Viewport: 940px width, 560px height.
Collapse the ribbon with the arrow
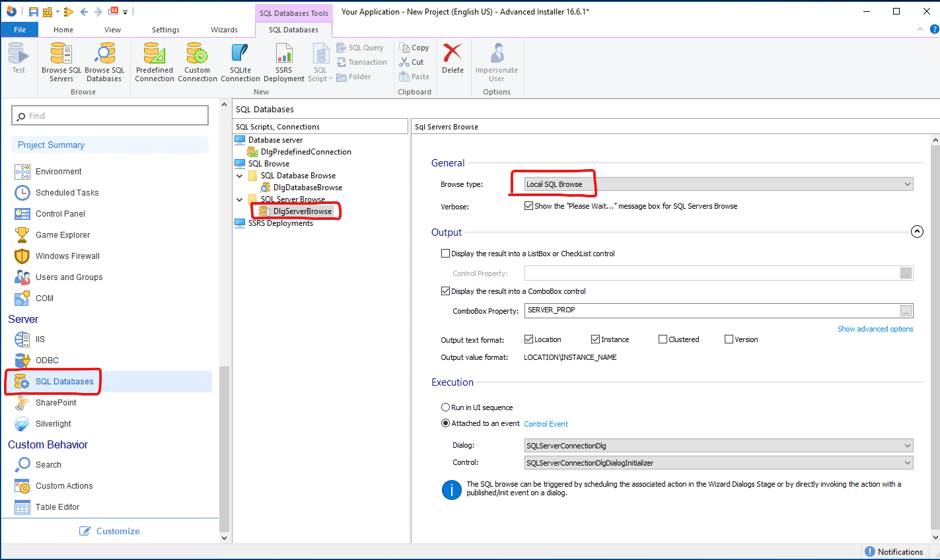tap(920, 29)
